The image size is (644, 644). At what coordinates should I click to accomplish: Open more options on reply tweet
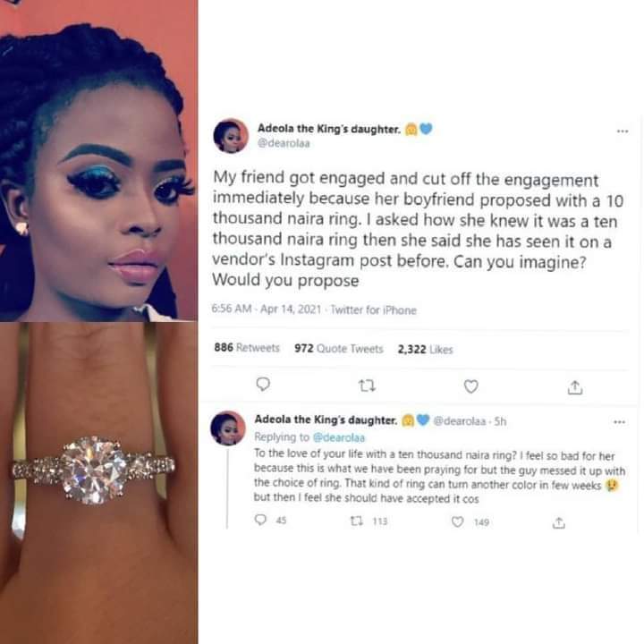tap(619, 422)
